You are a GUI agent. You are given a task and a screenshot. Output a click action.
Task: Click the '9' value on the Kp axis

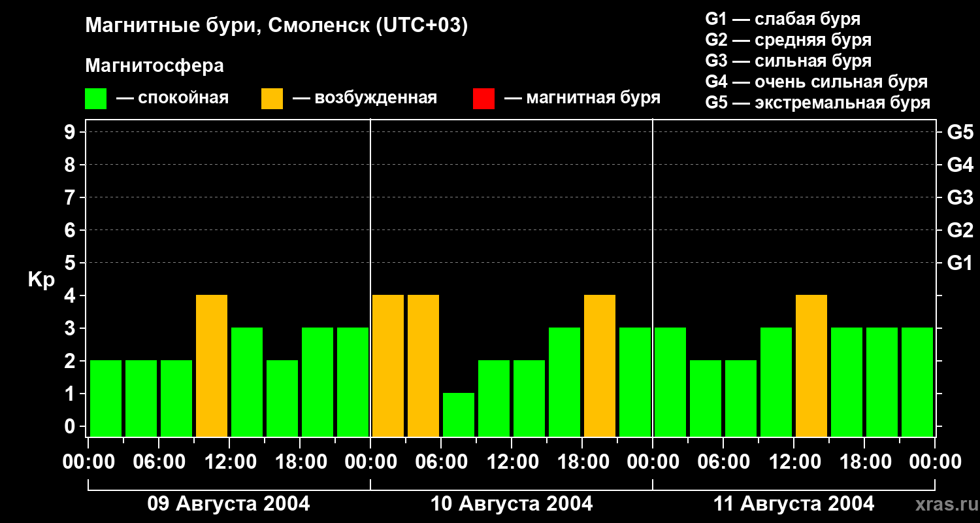[x=71, y=132]
